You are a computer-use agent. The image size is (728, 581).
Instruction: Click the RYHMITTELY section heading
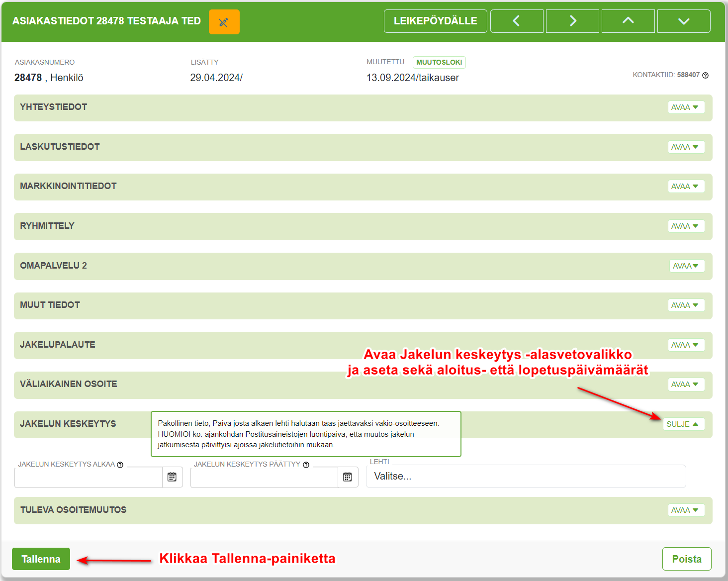(x=47, y=226)
